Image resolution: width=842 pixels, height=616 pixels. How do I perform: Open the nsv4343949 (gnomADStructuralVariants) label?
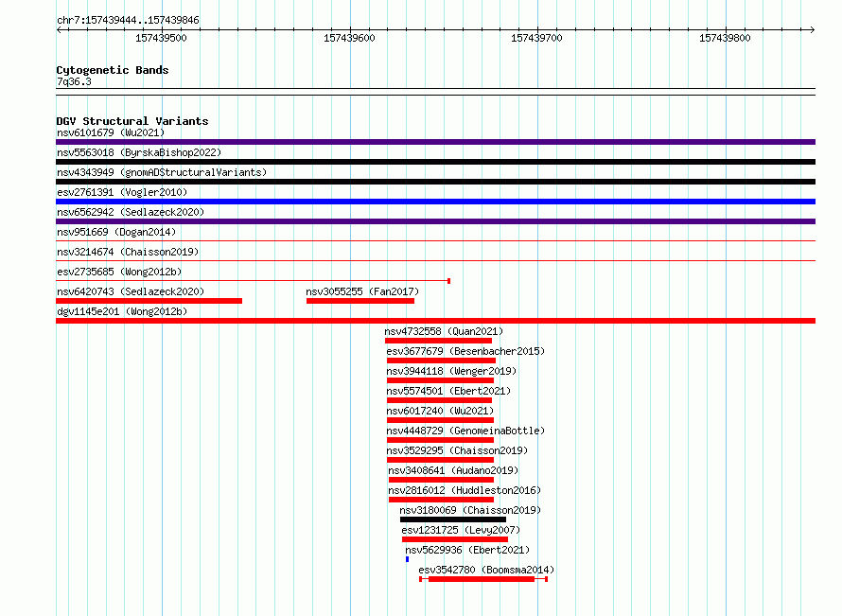coord(162,172)
